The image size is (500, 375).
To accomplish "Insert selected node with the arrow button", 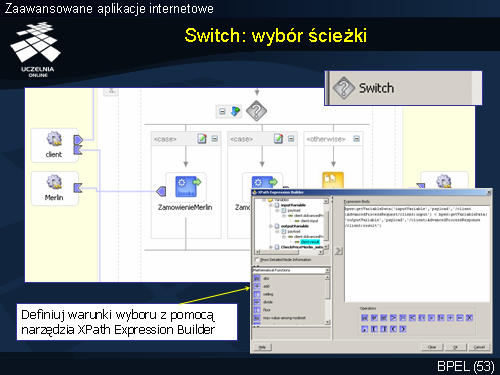I will pyautogui.click(x=339, y=251).
